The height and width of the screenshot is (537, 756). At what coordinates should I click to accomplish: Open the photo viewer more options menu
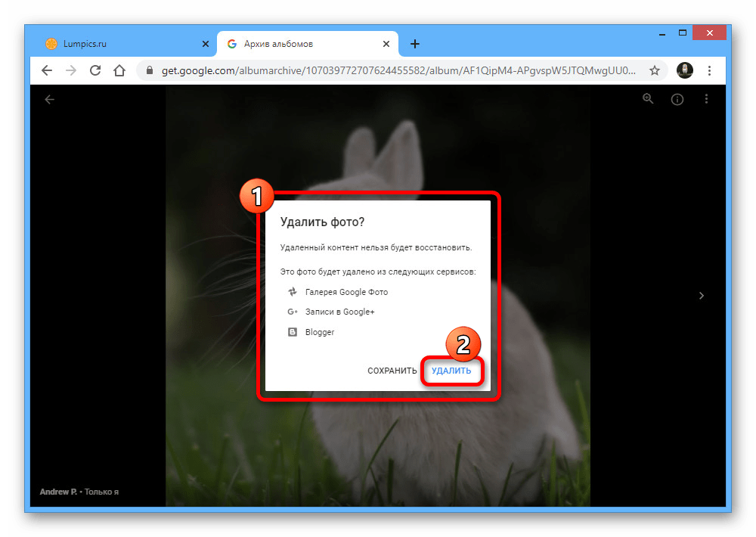click(706, 99)
